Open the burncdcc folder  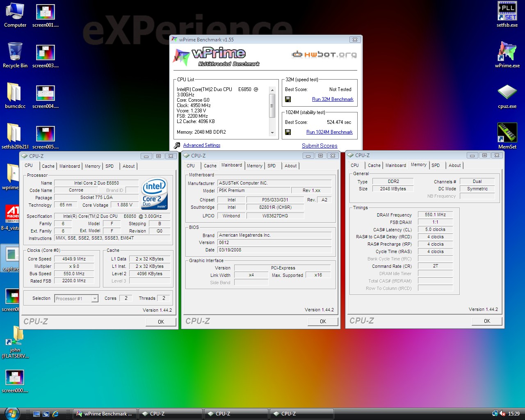coord(15,96)
